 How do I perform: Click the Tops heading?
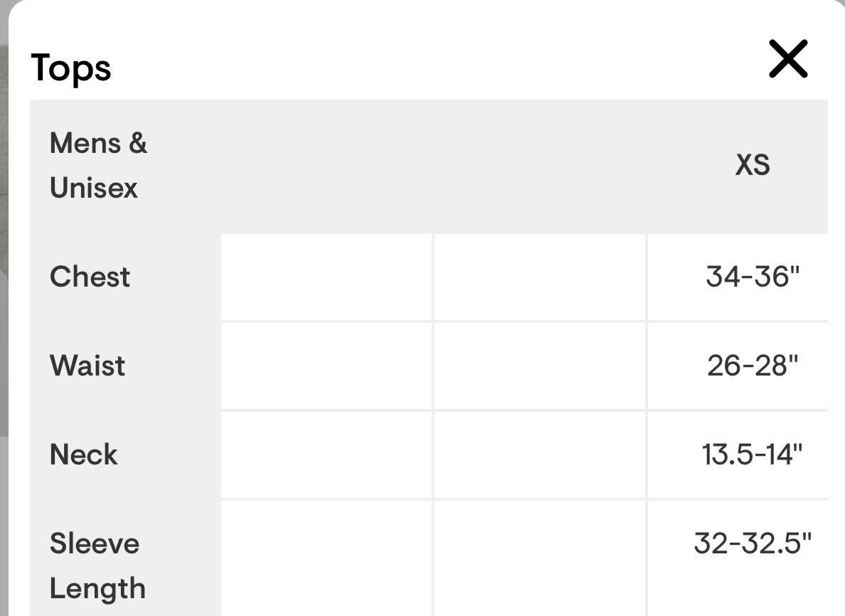click(x=71, y=68)
